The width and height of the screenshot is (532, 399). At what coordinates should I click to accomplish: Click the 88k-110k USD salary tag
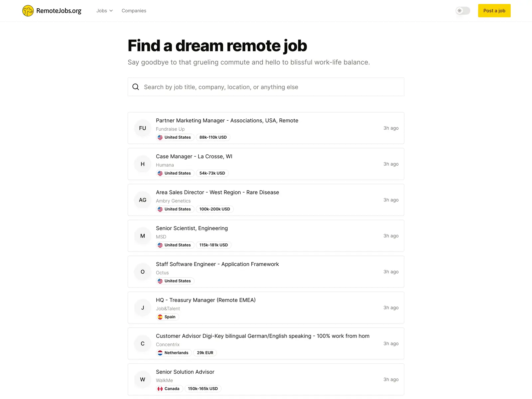click(x=213, y=137)
